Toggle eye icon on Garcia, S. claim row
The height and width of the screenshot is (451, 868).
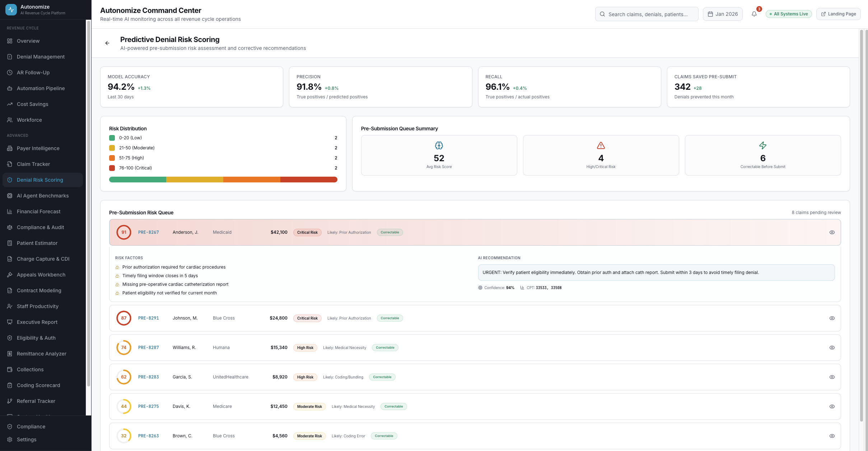(832, 377)
